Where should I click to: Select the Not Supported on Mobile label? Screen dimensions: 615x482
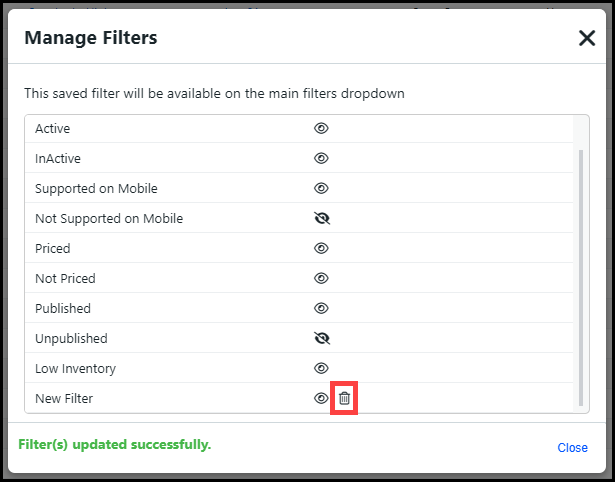109,218
